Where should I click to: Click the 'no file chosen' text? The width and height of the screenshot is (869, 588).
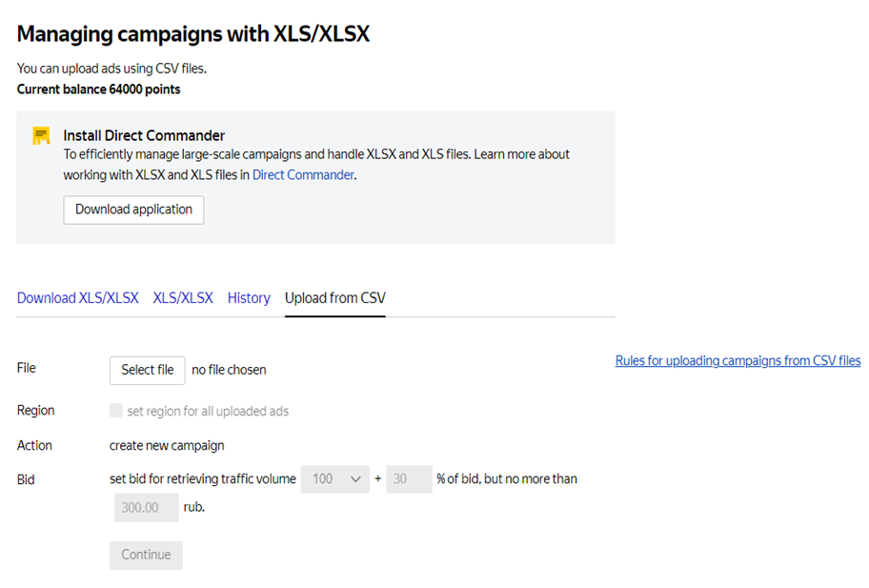229,370
